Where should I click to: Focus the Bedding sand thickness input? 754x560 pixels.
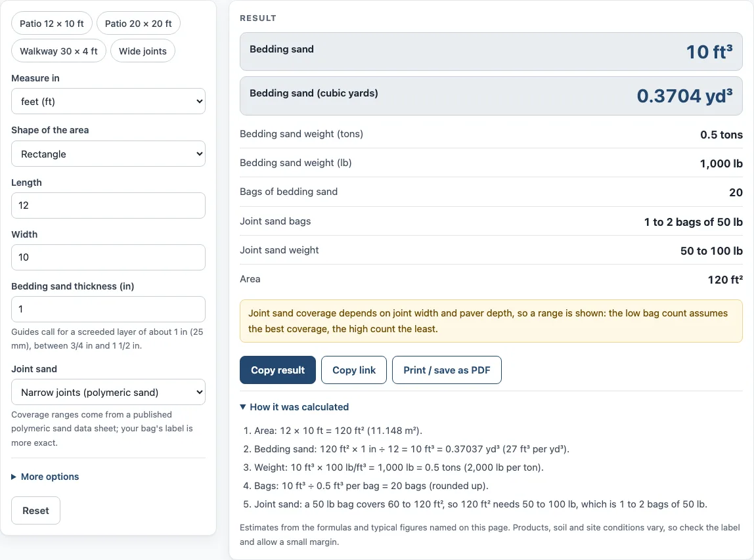coord(108,309)
